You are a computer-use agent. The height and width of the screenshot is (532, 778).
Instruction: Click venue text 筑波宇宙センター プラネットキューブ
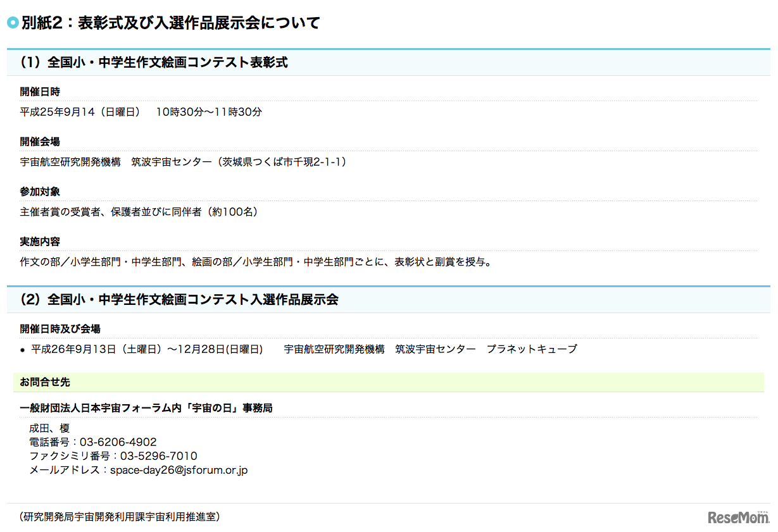(x=486, y=349)
